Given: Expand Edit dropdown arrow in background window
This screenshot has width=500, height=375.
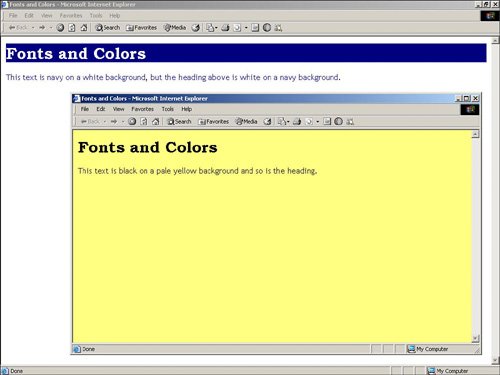Looking at the screenshot, I should (246, 28).
